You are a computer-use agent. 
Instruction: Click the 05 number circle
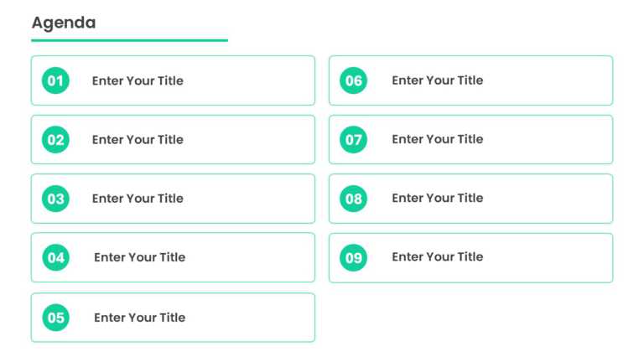coord(56,318)
